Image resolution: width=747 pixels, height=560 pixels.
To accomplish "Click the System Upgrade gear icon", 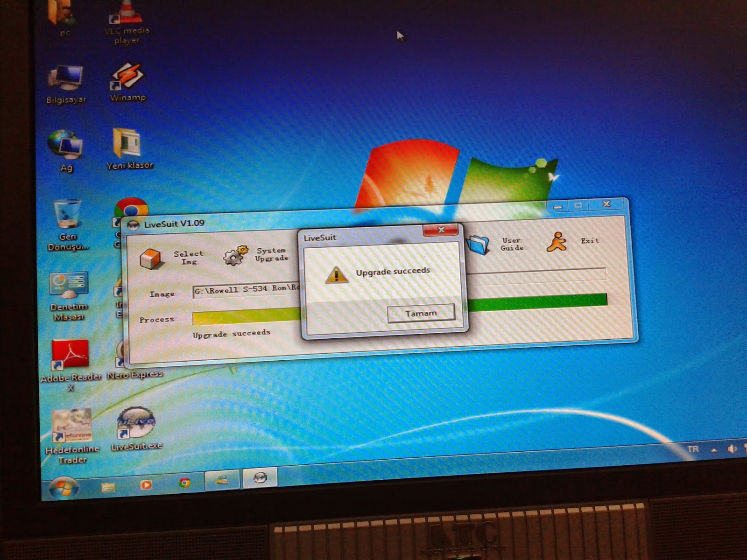I will (x=235, y=255).
